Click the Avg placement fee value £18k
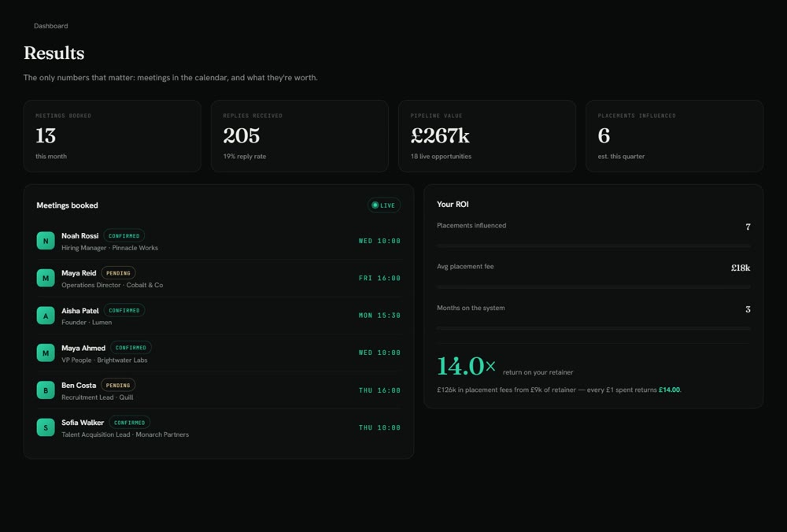Screen dimensions: 787x532 click(x=741, y=268)
